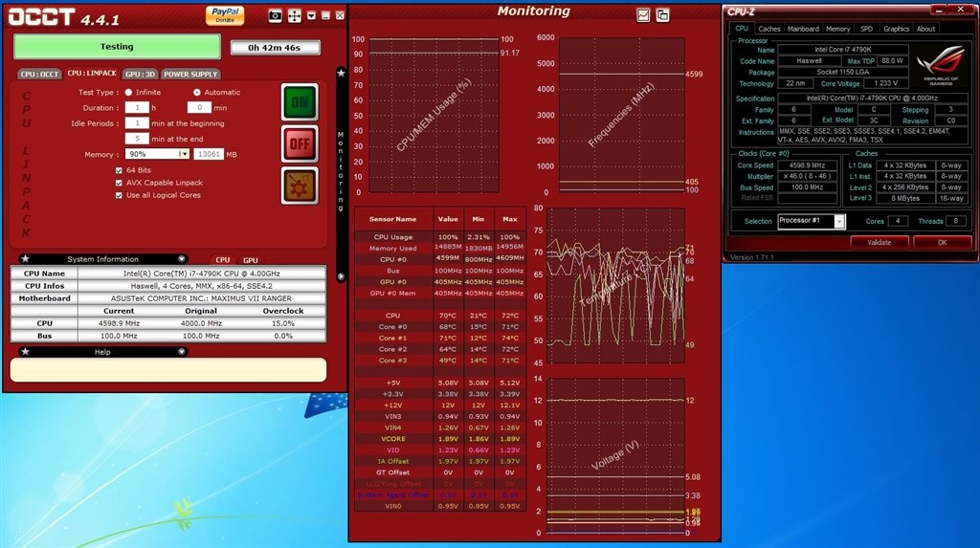This screenshot has height=548, width=980.
Task: Open the OCCT gear settings button
Action: coord(300,186)
